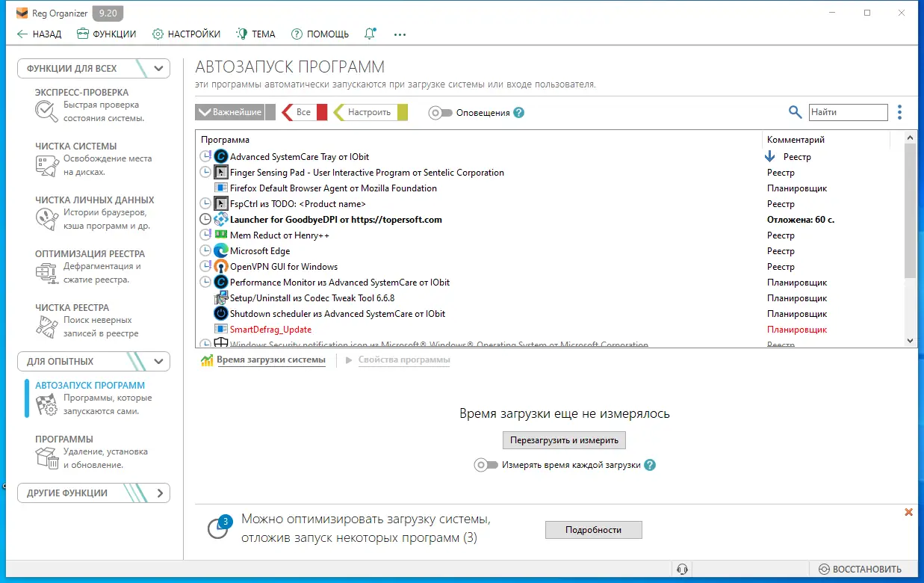924x583 pixels.
Task: Click the help icon next to Оповещения
Action: (519, 113)
